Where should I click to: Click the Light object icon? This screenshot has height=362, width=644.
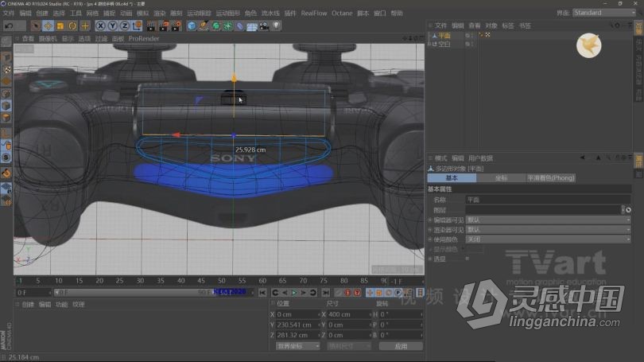277,26
